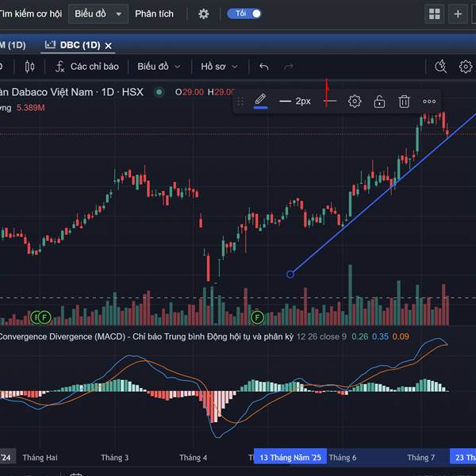Click the volume value 5.389M
This screenshot has width=476, height=476.
click(30, 108)
